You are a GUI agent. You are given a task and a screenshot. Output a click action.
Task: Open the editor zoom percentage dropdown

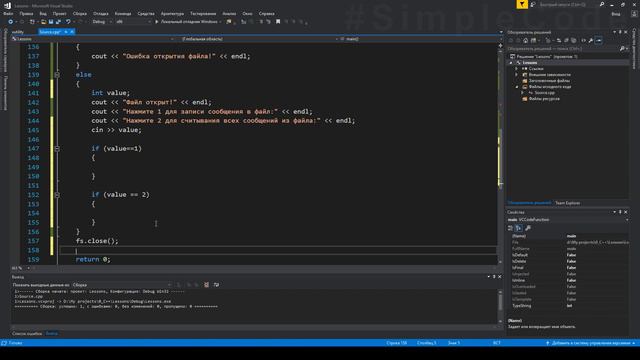[21, 268]
